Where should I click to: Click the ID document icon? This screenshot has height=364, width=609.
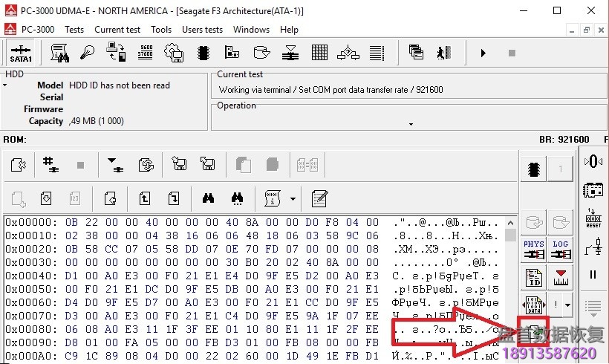(533, 278)
